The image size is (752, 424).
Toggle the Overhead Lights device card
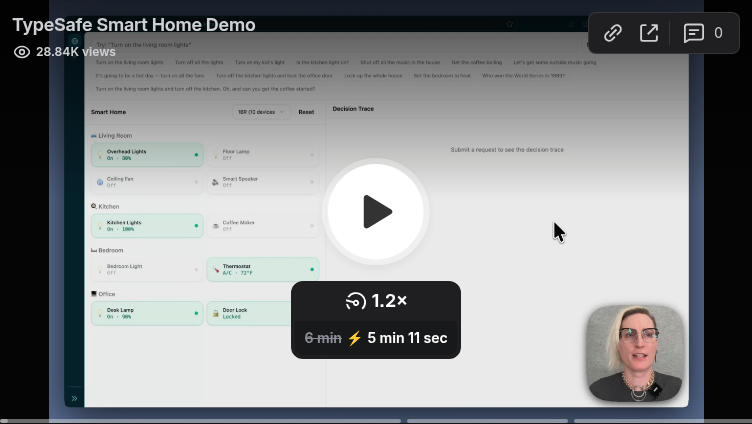click(147, 154)
